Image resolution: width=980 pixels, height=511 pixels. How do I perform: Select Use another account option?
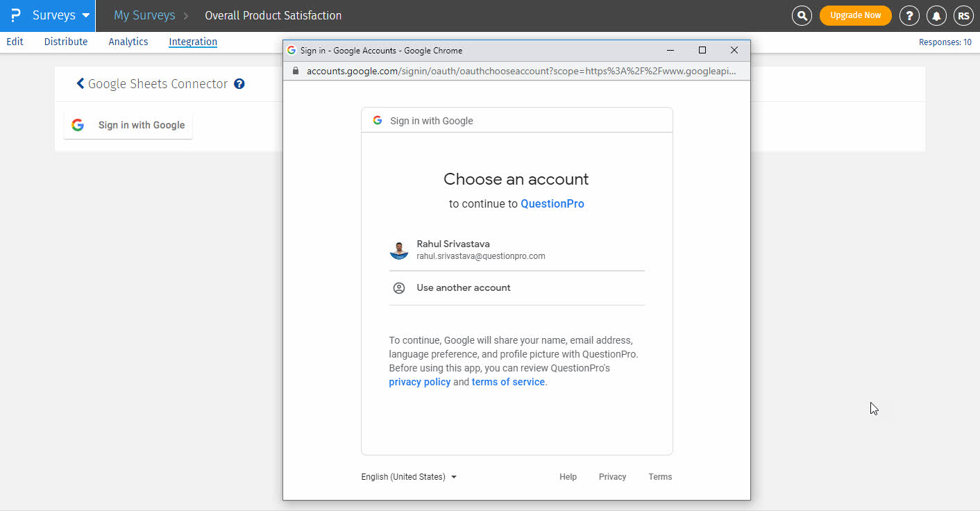click(x=463, y=287)
